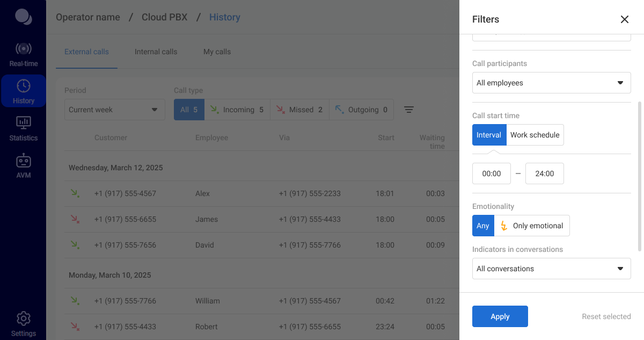Open the Period Current week dropdown

tap(114, 110)
